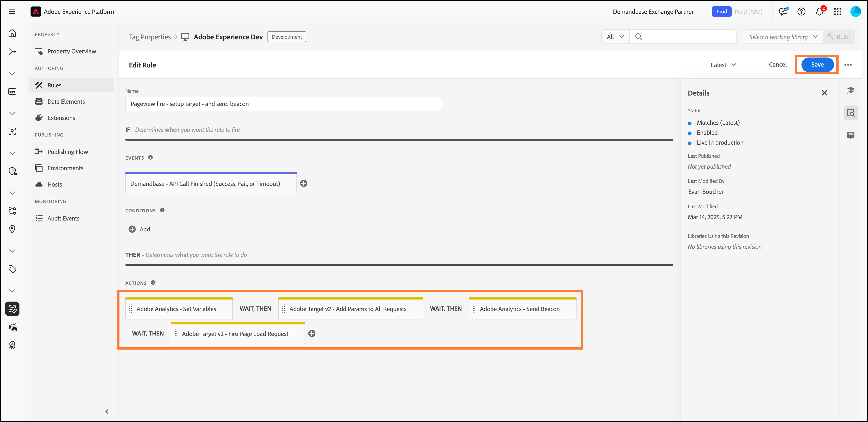The image size is (868, 422).
Task: Open the All search filter dropdown
Action: [615, 37]
